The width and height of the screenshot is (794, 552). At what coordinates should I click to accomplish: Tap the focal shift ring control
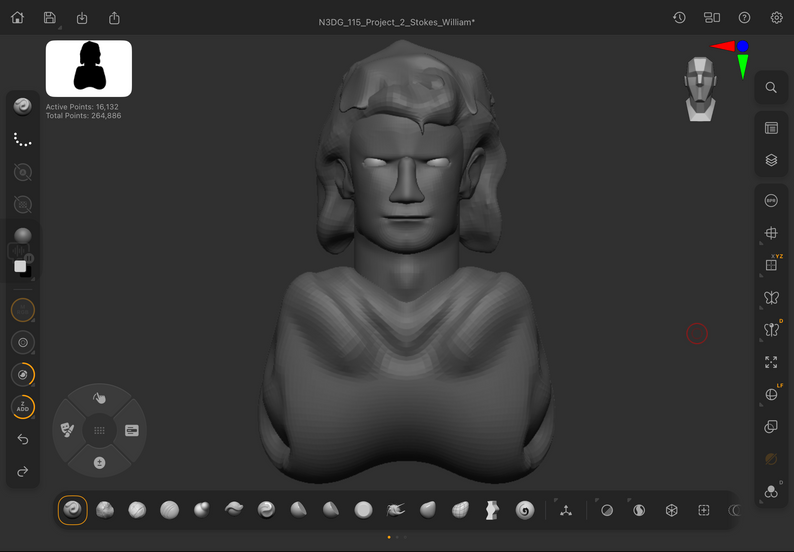(x=23, y=342)
